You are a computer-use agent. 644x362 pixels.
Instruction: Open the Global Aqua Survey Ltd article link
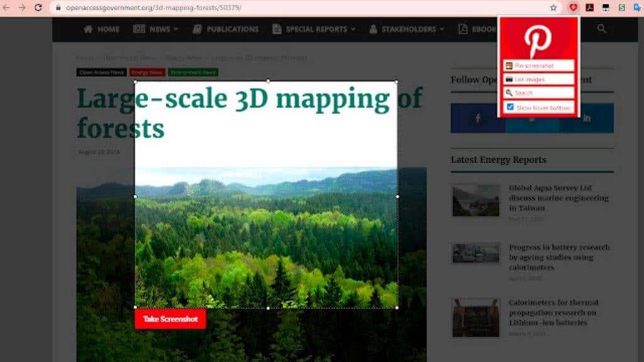pyautogui.click(x=558, y=198)
